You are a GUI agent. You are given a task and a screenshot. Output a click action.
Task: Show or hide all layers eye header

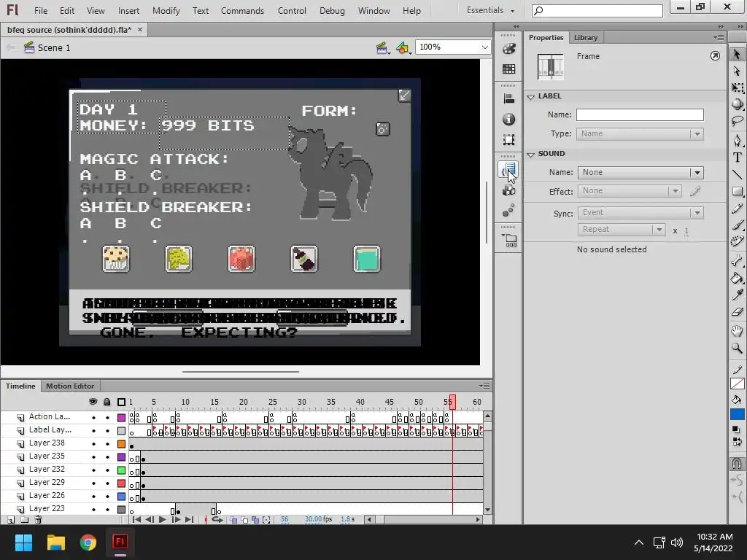tap(93, 402)
